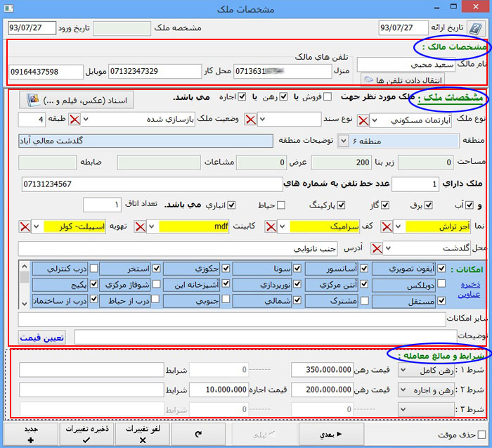
Task: Clear the نما field via red X
Action: pyautogui.click(x=387, y=226)
